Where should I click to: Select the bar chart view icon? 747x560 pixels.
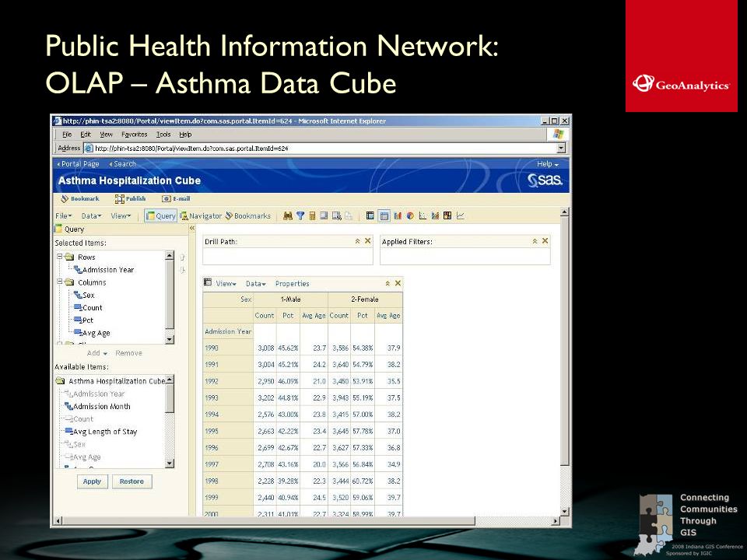398,215
